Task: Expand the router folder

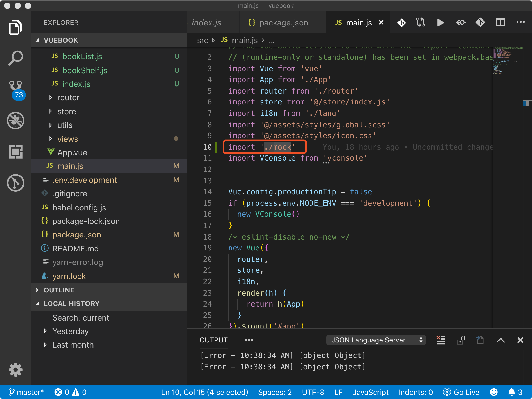Action: (x=68, y=98)
